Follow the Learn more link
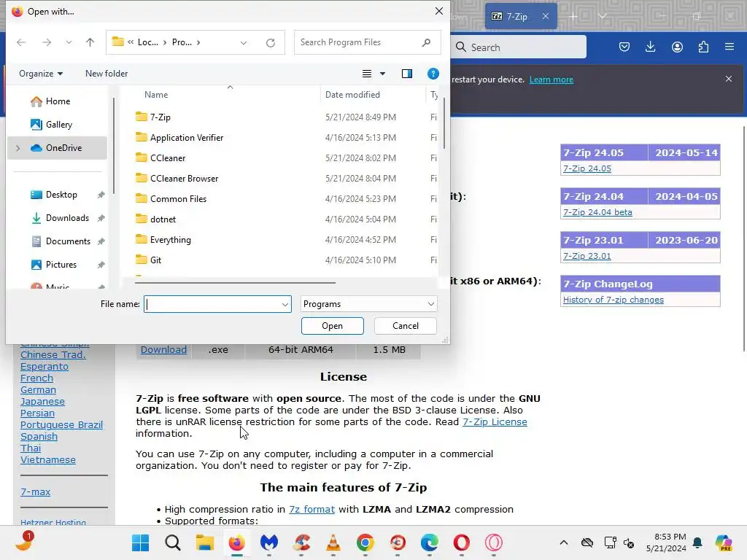747x560 pixels. point(551,79)
